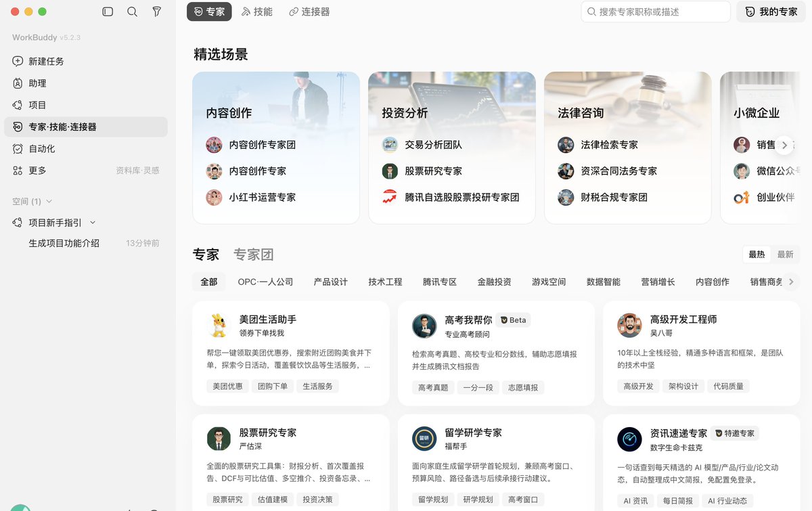Sort experts by 最热

(x=757, y=254)
